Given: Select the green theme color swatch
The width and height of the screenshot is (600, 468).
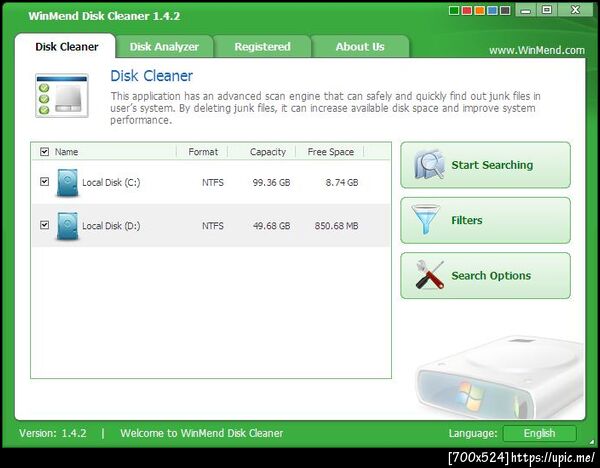Looking at the screenshot, I should click(454, 10).
